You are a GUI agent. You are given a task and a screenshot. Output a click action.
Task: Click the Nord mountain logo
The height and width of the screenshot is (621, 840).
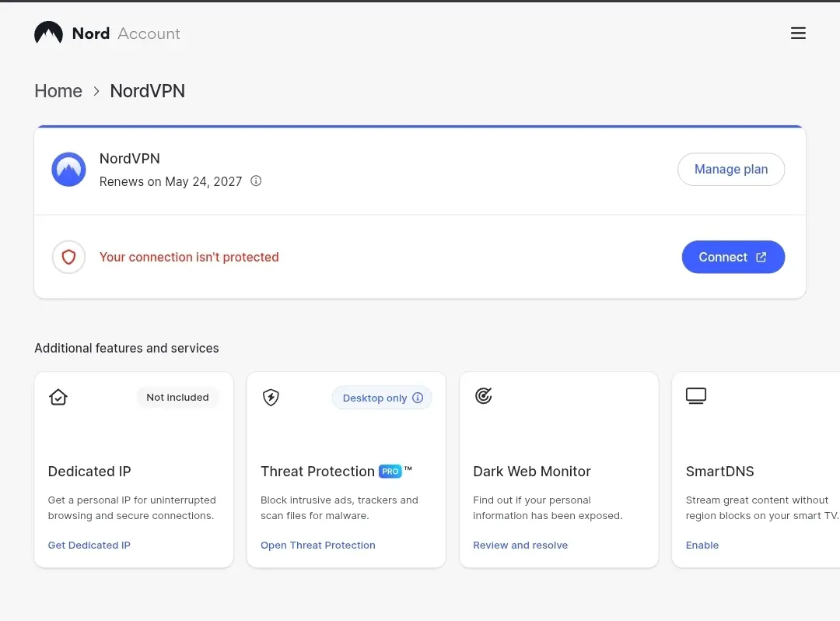(x=48, y=33)
